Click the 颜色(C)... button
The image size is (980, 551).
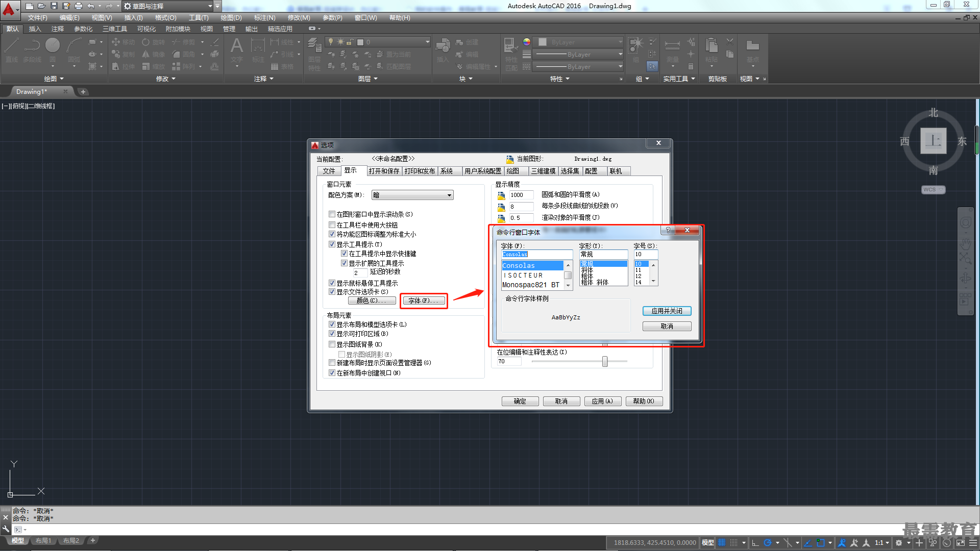point(371,300)
